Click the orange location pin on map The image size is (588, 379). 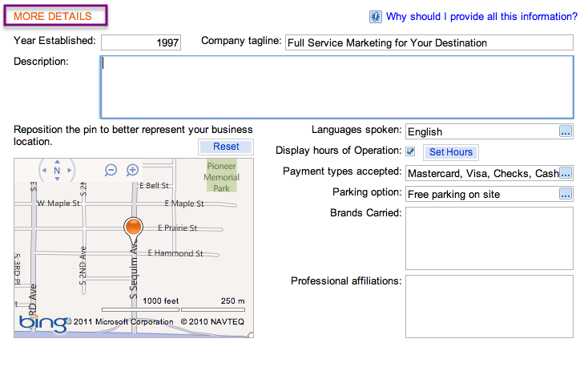133,228
